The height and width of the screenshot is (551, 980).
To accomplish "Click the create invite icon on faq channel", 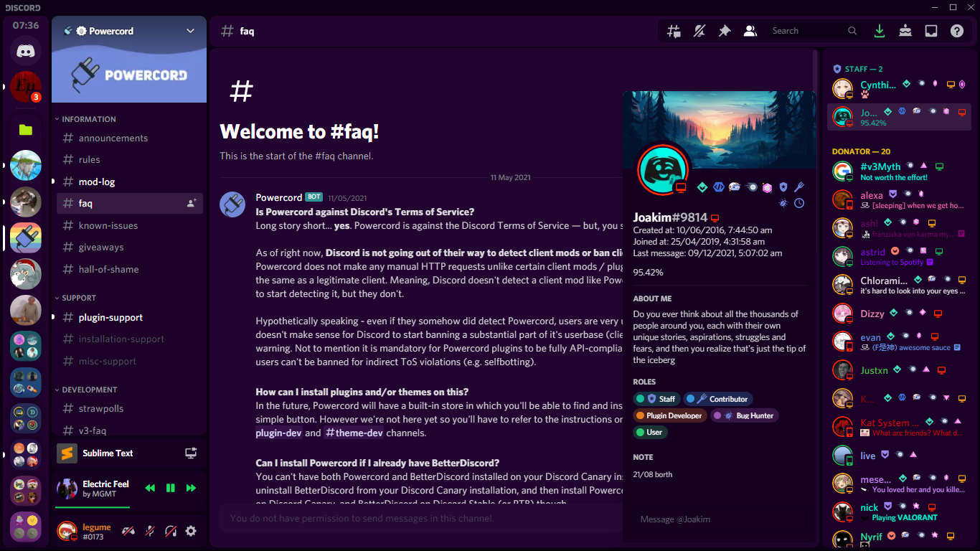I will click(192, 203).
